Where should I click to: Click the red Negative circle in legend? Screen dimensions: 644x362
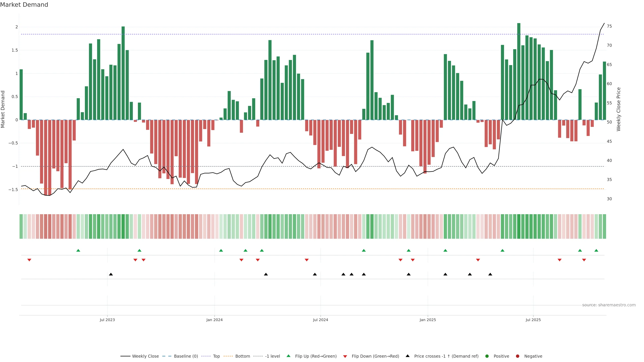coord(518,356)
